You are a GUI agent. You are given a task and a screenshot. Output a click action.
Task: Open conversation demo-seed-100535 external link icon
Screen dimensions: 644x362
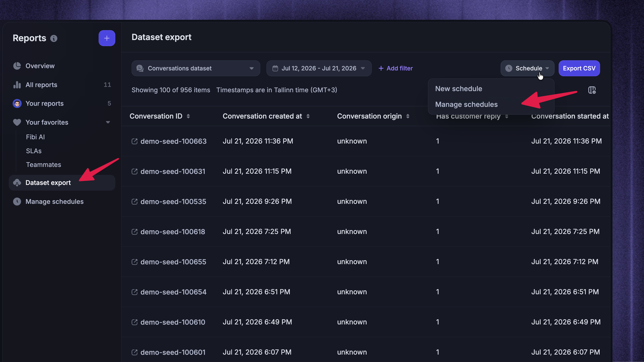134,202
